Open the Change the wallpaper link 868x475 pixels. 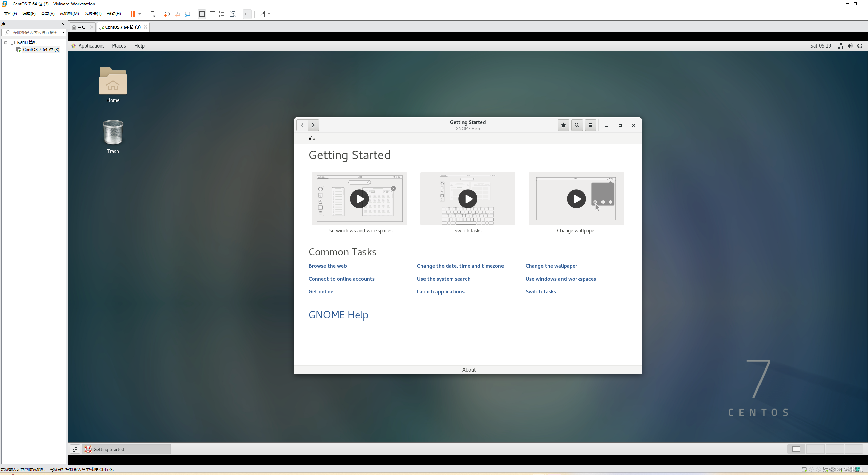tap(551, 266)
